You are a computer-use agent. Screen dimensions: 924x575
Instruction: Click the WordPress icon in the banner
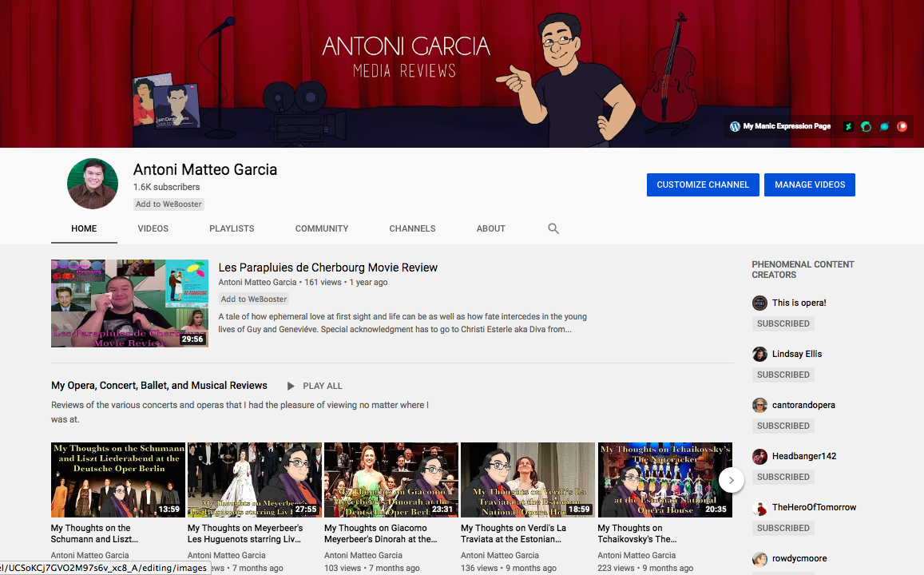[x=735, y=126]
